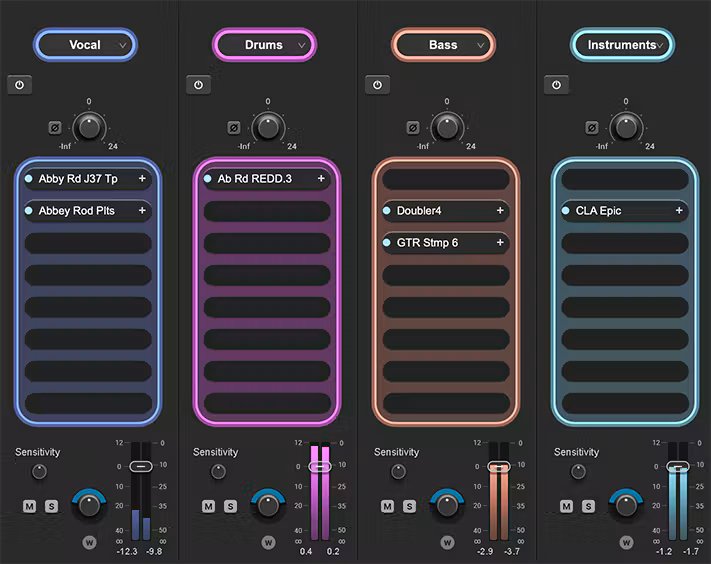Click plus on Abbey Rod Plts slot

(x=142, y=211)
